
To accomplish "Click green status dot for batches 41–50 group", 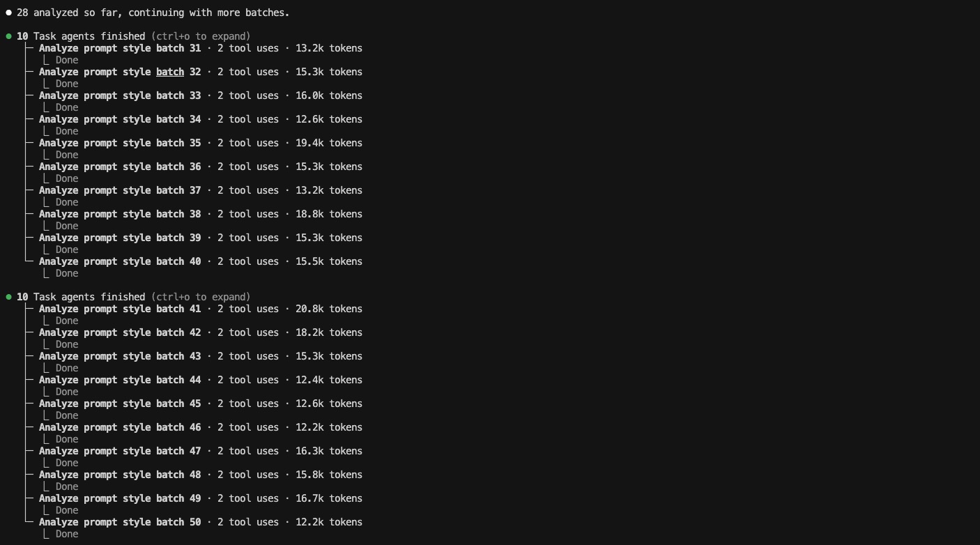I will point(8,297).
